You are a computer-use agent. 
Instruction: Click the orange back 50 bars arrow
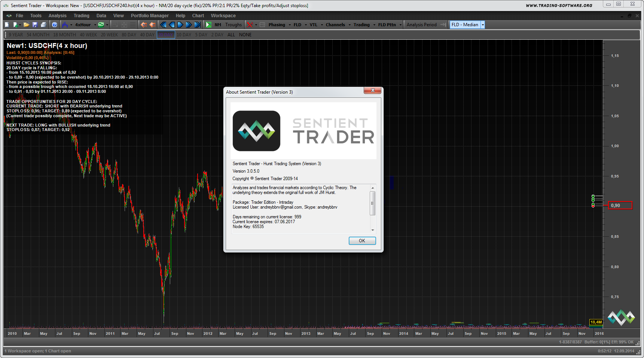[144, 25]
